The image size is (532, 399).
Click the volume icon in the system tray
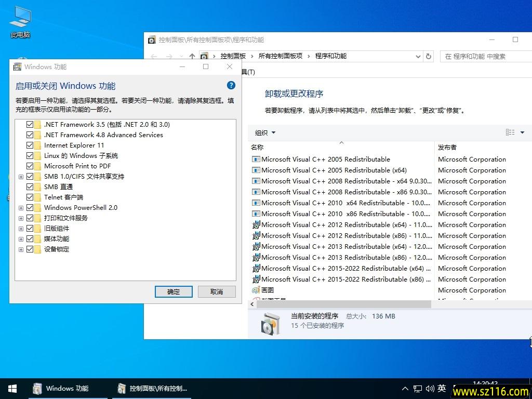click(430, 388)
